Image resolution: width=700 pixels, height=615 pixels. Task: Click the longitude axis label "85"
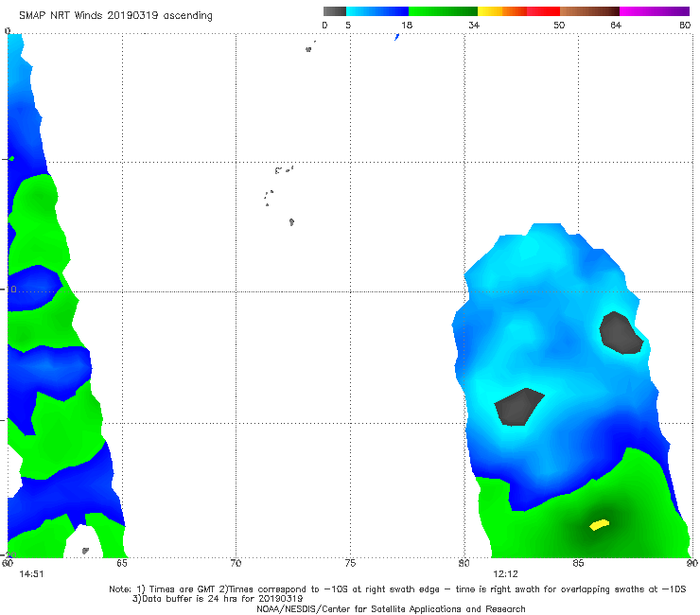[x=578, y=563]
